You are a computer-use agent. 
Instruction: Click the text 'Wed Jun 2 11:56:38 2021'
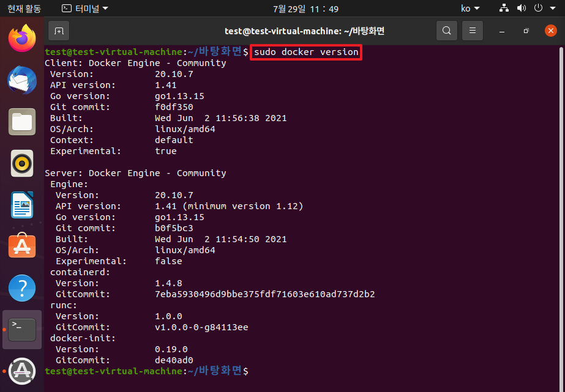click(x=221, y=118)
